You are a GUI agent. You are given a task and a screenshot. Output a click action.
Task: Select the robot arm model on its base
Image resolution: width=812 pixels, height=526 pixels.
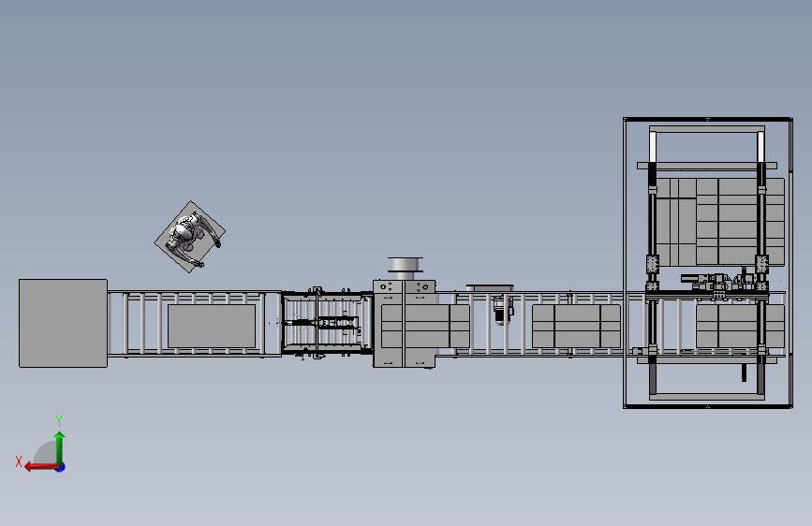(x=190, y=237)
